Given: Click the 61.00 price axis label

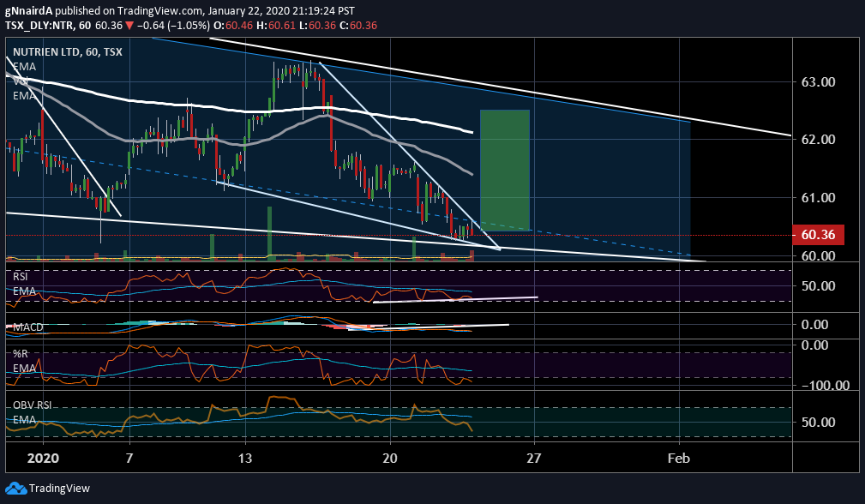Looking at the screenshot, I should [x=818, y=197].
